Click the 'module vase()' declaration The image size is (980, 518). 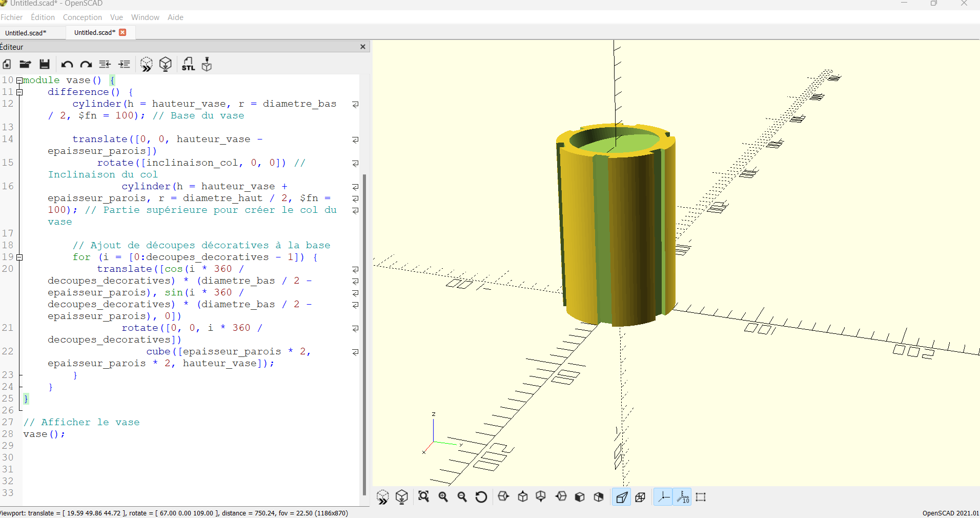(x=62, y=80)
